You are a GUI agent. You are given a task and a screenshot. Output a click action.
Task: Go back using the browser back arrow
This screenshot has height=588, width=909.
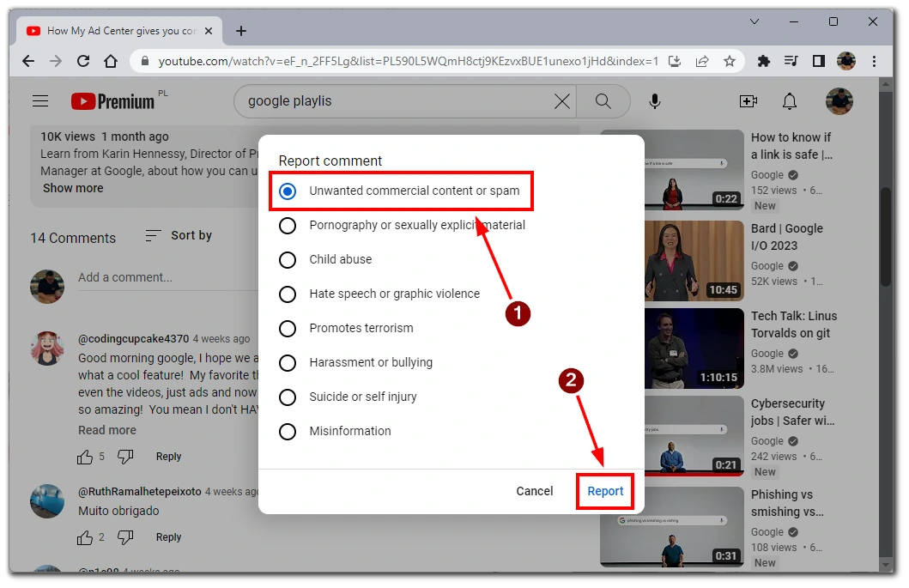27,61
